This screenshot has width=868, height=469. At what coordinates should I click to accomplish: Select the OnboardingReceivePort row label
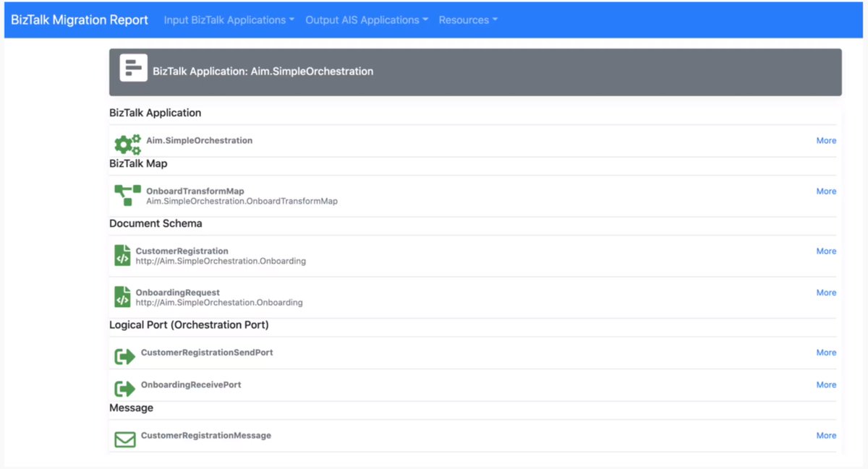[192, 384]
